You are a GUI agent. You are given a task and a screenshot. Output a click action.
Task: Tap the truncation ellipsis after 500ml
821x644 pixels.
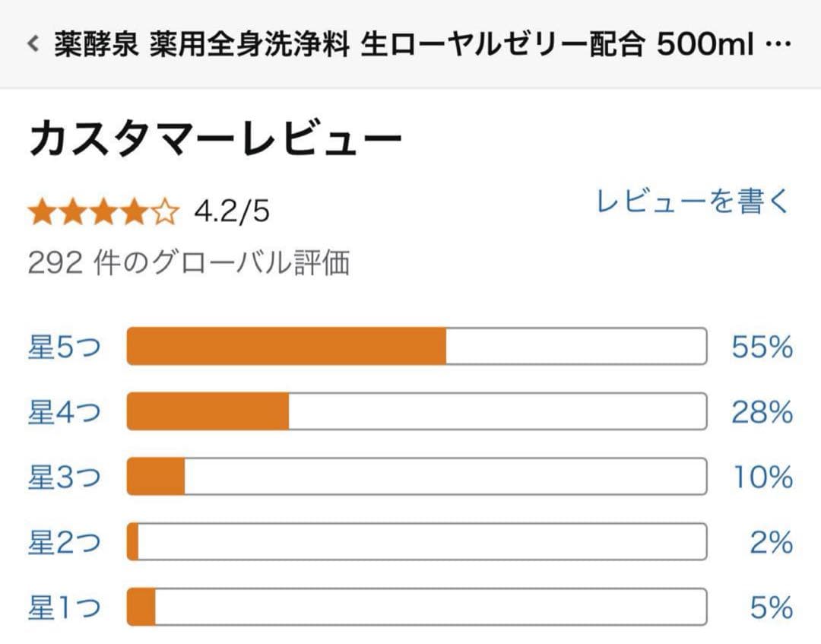pyautogui.click(x=776, y=44)
